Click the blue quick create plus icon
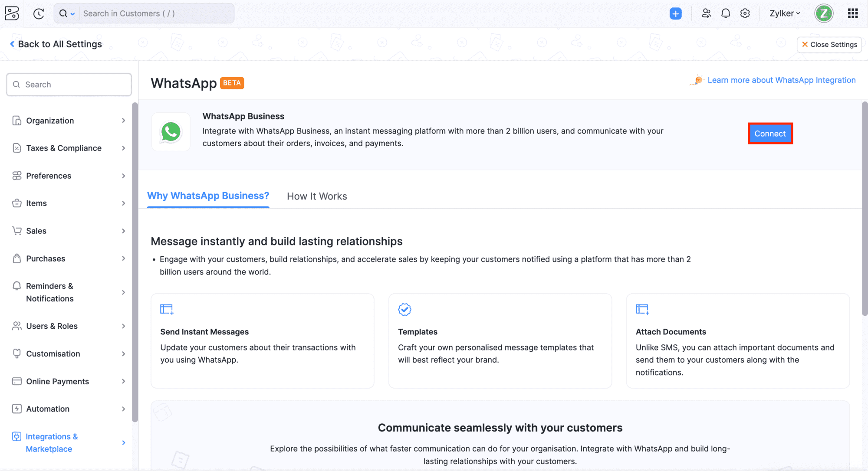Viewport: 868px width, 471px height. [675, 13]
